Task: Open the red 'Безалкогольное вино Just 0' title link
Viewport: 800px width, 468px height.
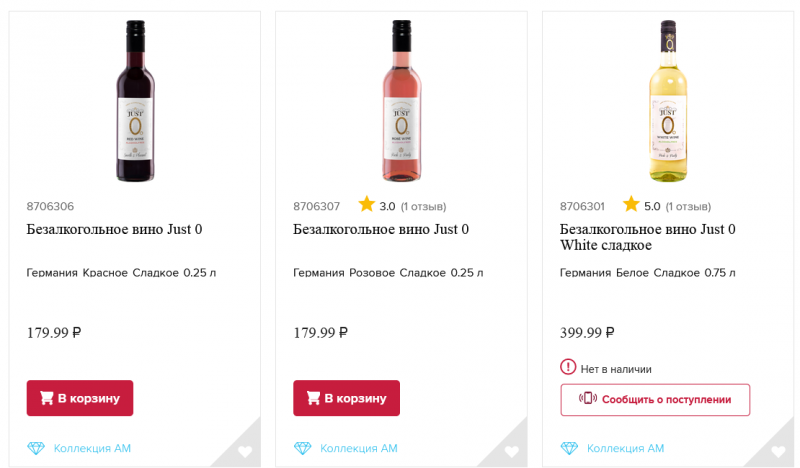Action: tap(114, 230)
